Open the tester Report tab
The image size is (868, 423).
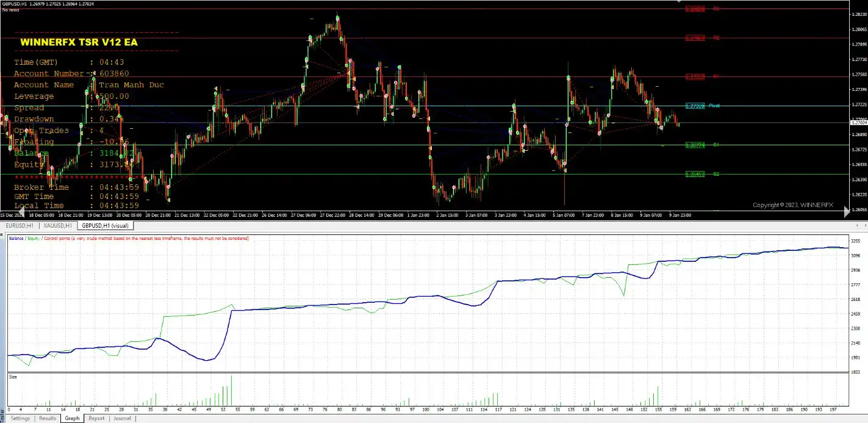(x=96, y=419)
